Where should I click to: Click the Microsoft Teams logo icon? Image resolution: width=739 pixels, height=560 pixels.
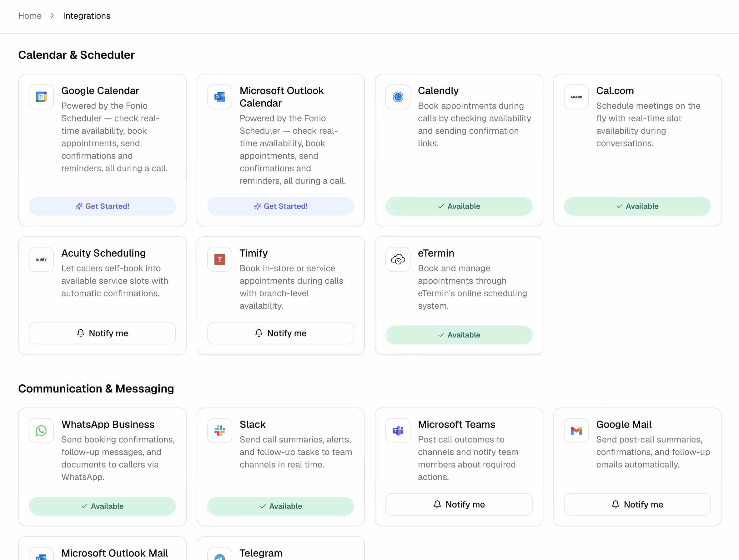398,431
